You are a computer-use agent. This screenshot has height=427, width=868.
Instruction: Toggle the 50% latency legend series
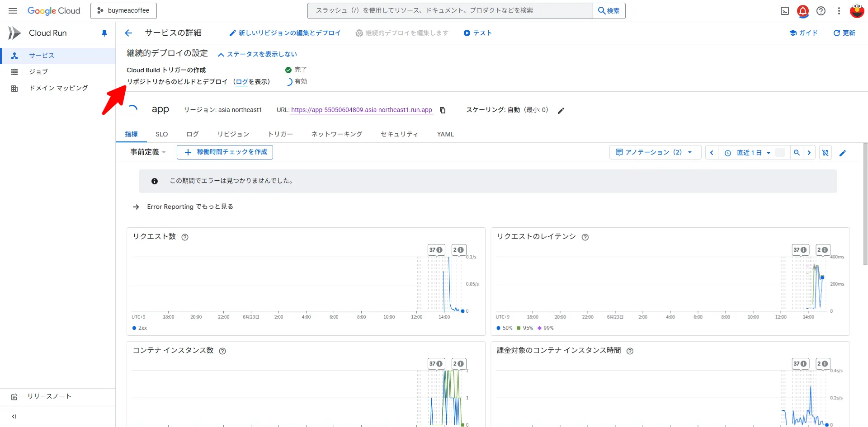pyautogui.click(x=505, y=328)
